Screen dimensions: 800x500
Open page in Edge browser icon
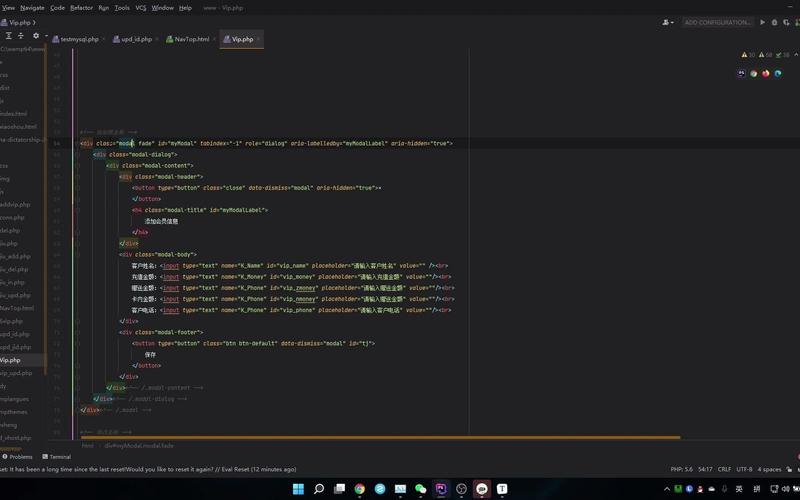click(x=778, y=73)
